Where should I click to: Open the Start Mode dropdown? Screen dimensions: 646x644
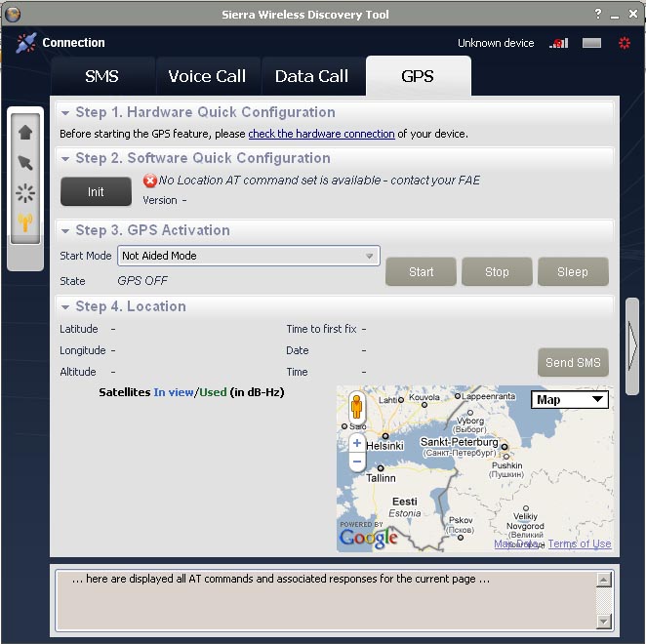(370, 256)
